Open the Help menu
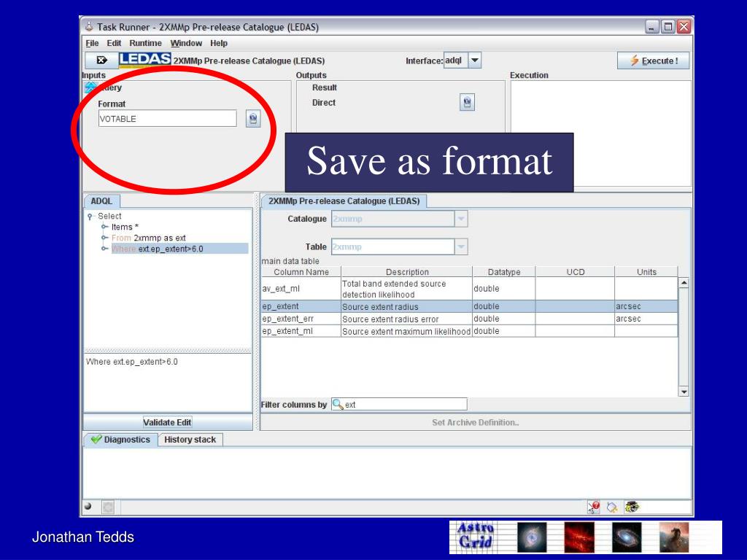747x560 pixels. (x=219, y=43)
